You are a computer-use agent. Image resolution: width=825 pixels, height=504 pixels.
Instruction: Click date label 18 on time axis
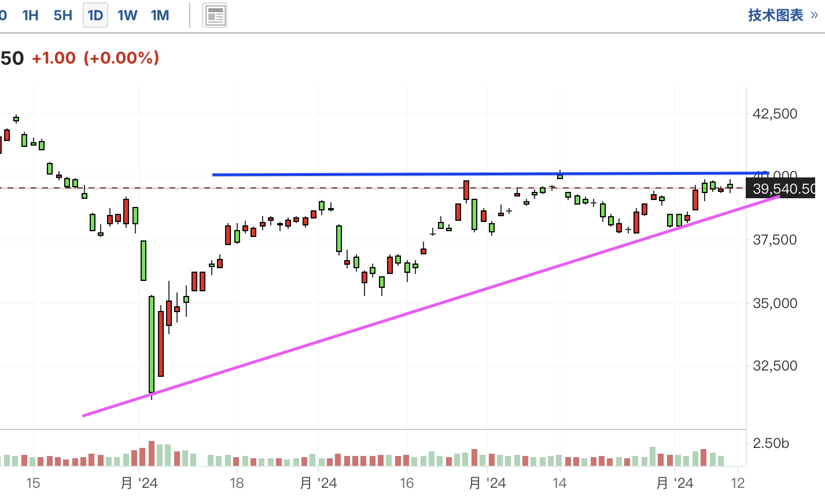[x=237, y=483]
